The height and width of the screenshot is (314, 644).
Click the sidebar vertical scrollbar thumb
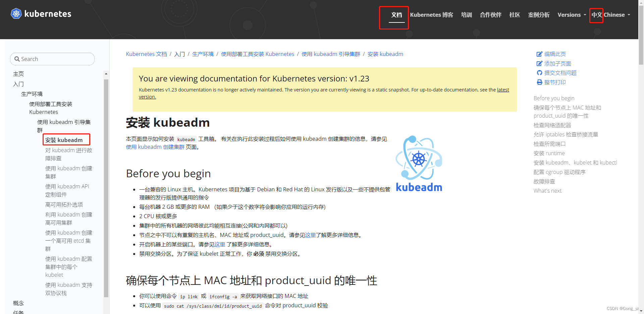[x=106, y=188]
